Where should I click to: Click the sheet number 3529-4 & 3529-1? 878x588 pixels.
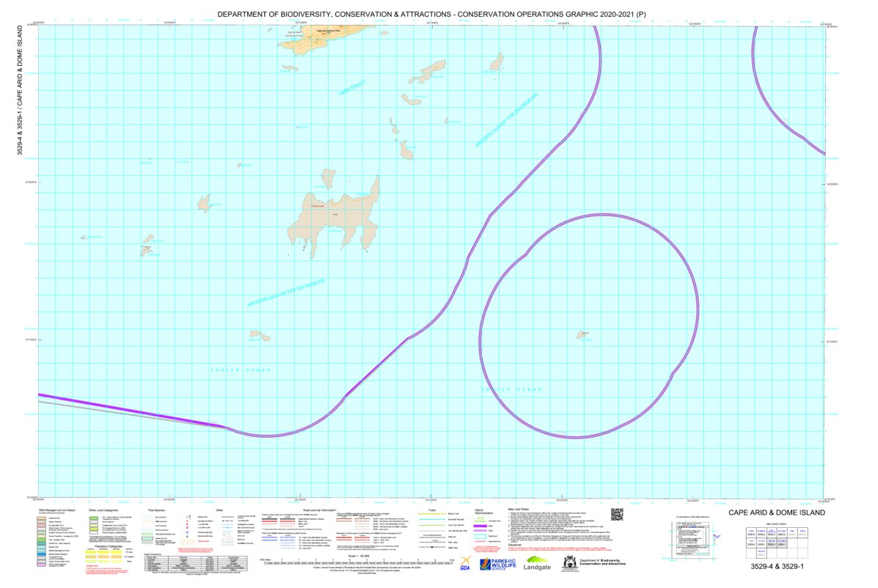778,566
